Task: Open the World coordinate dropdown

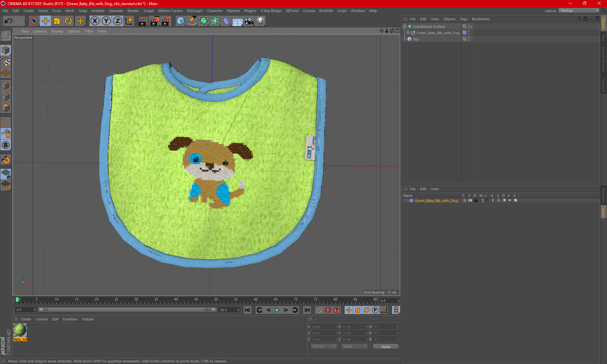Action: coord(324,346)
